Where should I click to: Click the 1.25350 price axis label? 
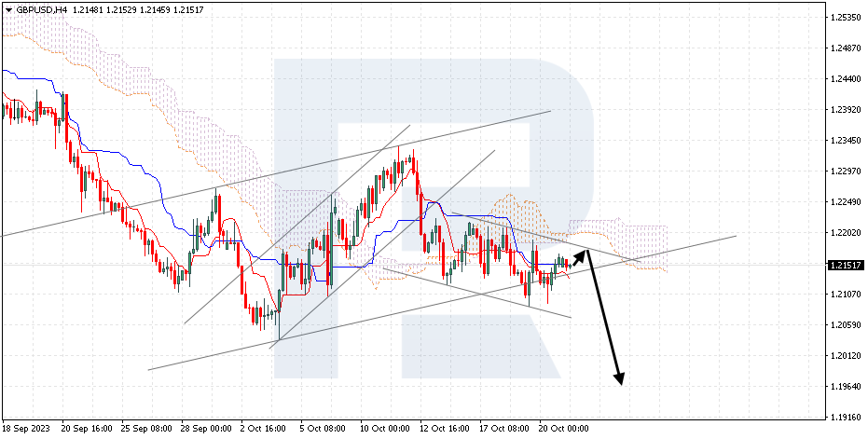tap(845, 18)
